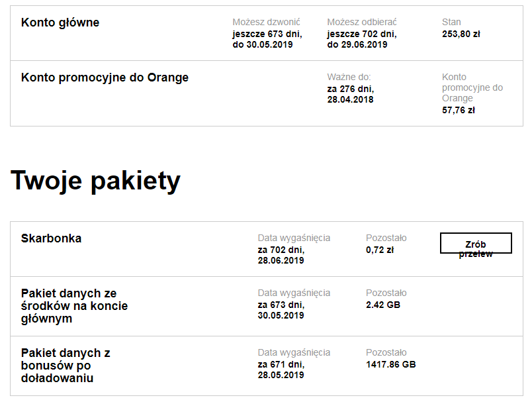532x402 pixels.
Task: Click the promotional account validity date 28.04.2018
Action: 350,99
